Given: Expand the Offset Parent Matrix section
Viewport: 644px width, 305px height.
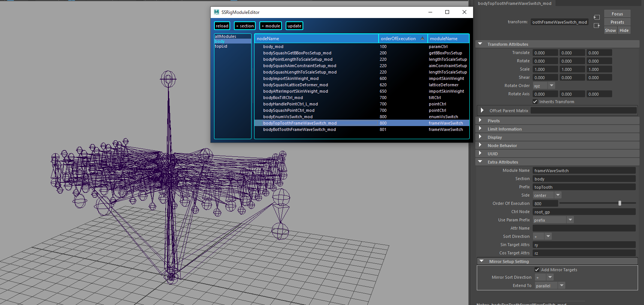Looking at the screenshot, I should [x=482, y=110].
